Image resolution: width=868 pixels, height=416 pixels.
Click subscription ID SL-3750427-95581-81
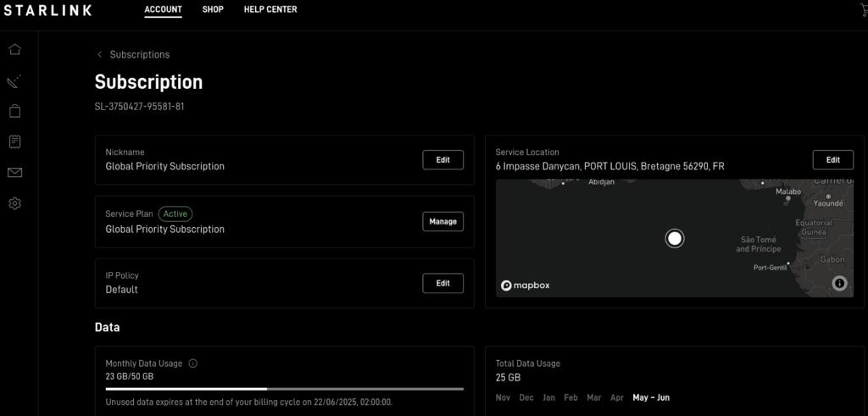point(140,107)
